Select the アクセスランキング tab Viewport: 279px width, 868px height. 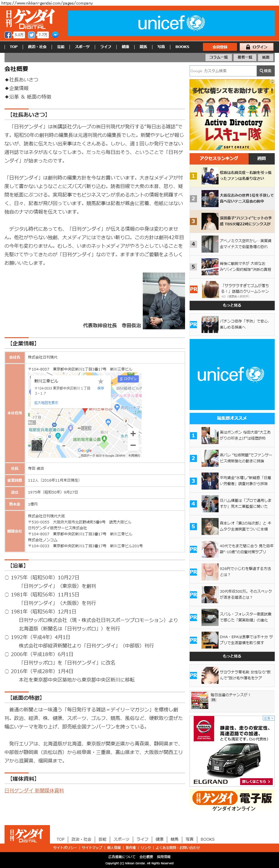pos(219,158)
